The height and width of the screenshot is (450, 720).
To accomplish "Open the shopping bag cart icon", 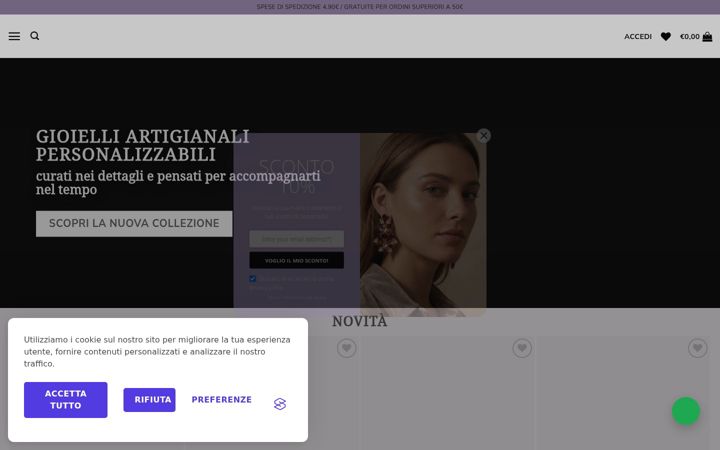I will click(x=707, y=37).
